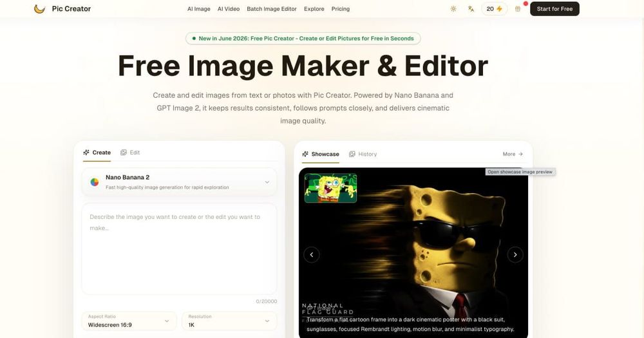Click the Nano Banana 2 model color icon
This screenshot has width=644, height=338.
tap(95, 182)
